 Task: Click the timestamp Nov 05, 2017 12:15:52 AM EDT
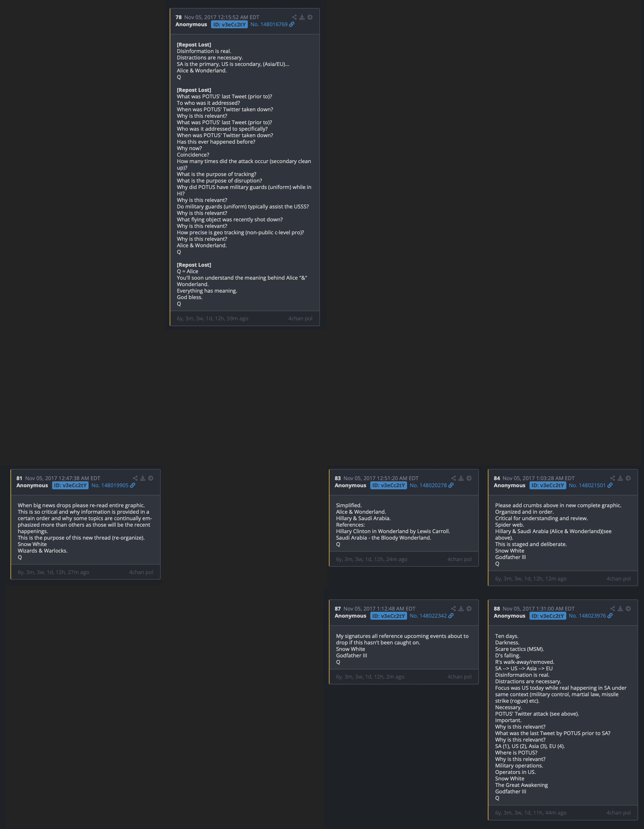click(222, 17)
